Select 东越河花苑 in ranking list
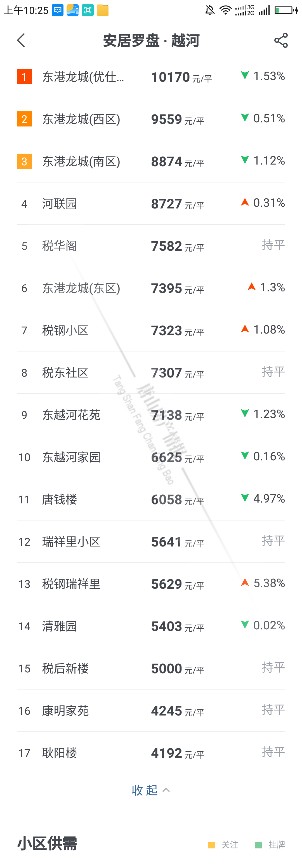 [x=71, y=415]
